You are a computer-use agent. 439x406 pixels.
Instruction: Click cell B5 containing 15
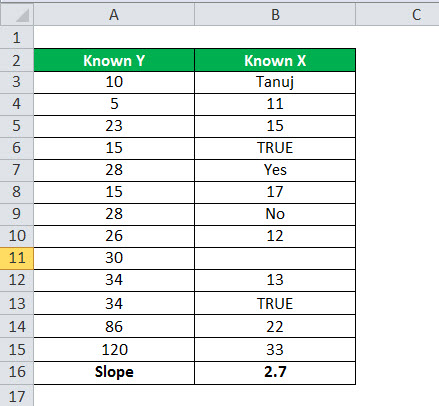275,126
